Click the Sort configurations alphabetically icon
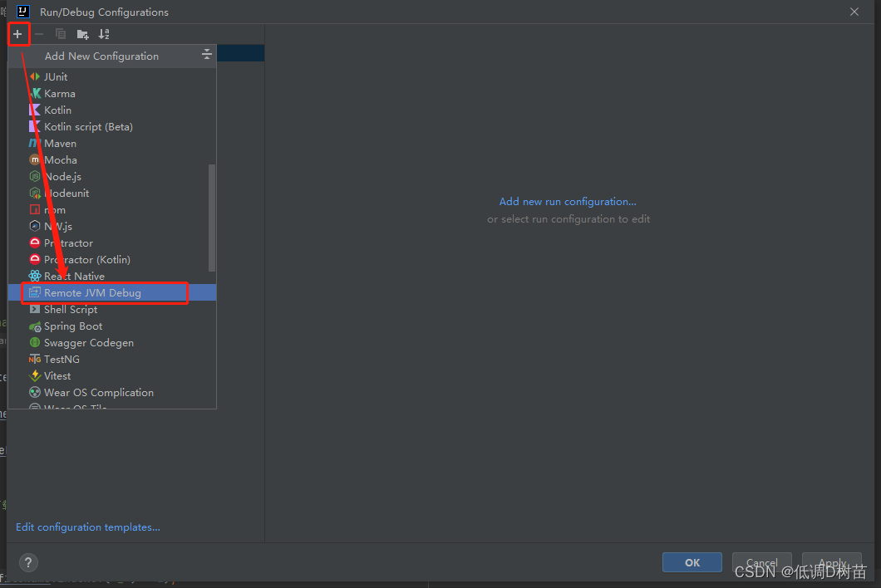881x588 pixels. pyautogui.click(x=104, y=34)
